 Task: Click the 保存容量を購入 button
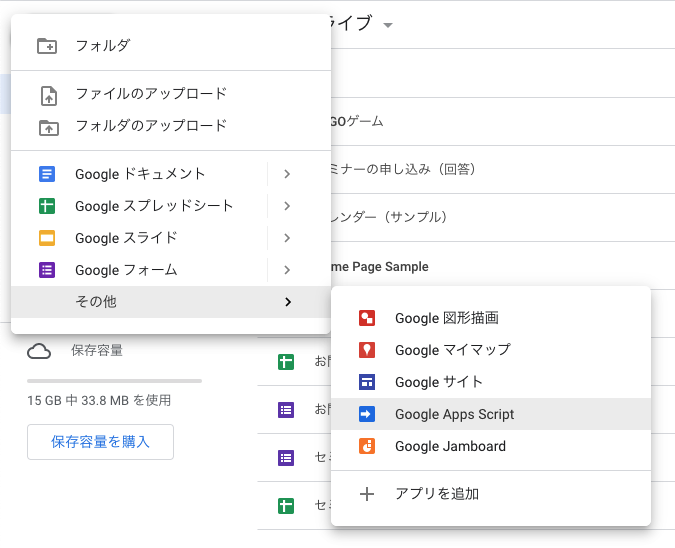click(100, 442)
